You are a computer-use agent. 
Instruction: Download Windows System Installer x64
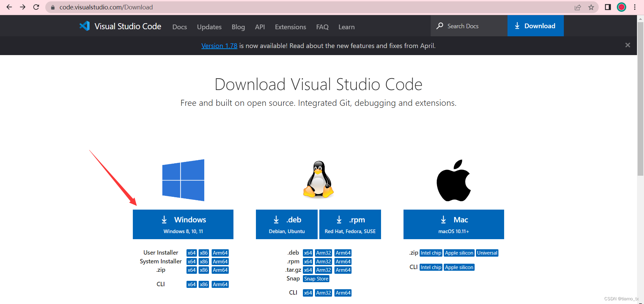coord(192,262)
